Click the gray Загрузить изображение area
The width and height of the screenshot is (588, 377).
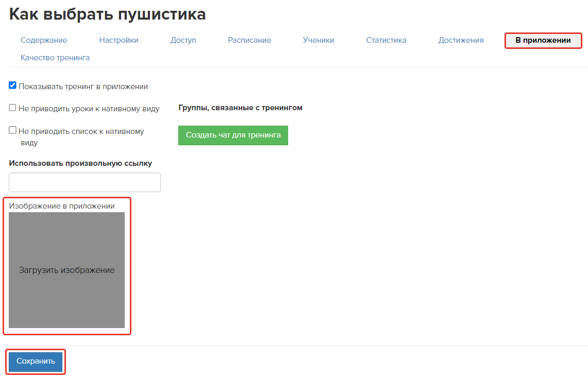coord(66,270)
